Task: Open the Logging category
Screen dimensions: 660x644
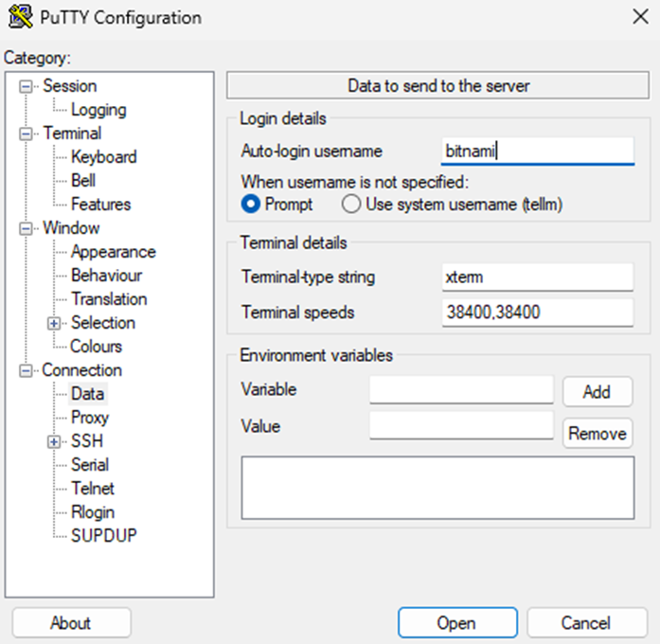Action: click(98, 110)
